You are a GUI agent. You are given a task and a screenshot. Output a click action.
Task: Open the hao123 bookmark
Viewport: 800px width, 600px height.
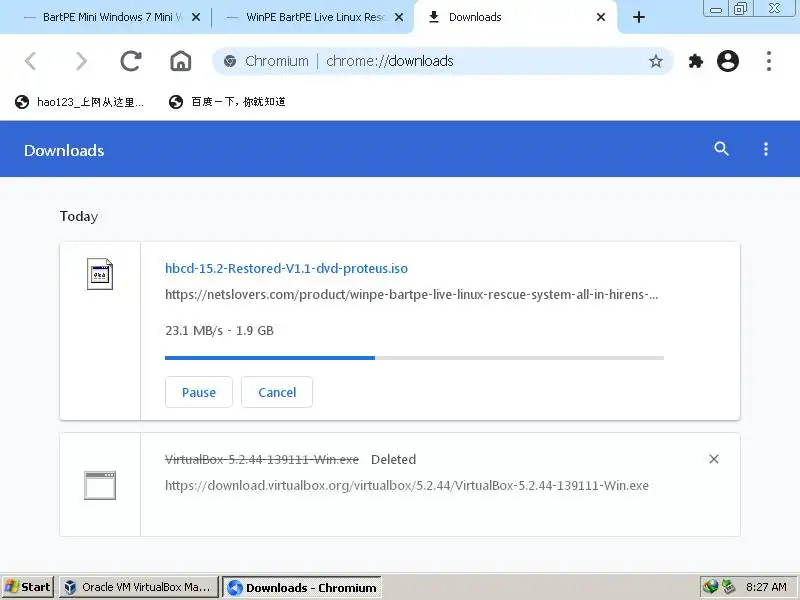click(x=79, y=102)
